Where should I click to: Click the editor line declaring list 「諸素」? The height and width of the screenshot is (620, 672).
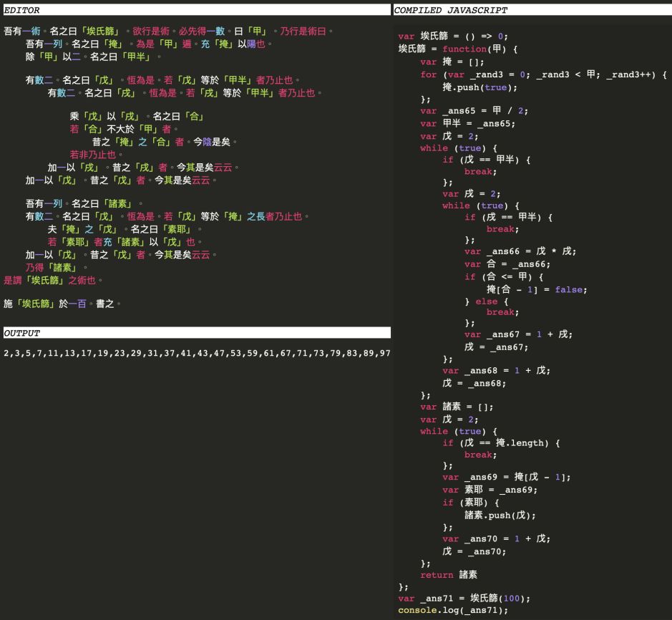pos(85,203)
